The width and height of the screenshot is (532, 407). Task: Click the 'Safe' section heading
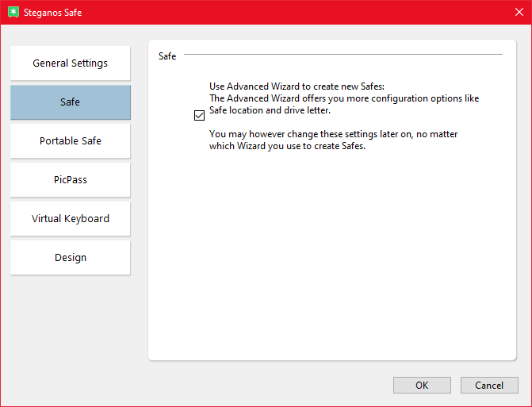167,57
